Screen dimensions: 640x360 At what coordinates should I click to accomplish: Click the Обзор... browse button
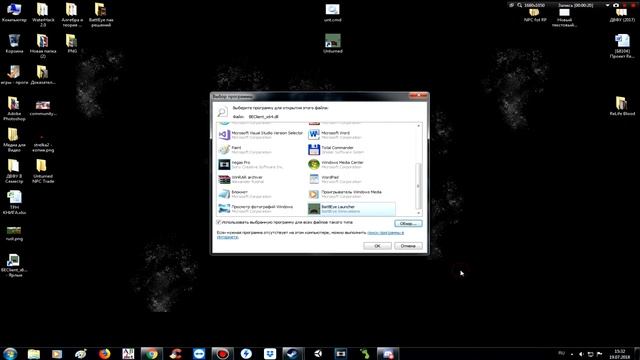point(408,224)
